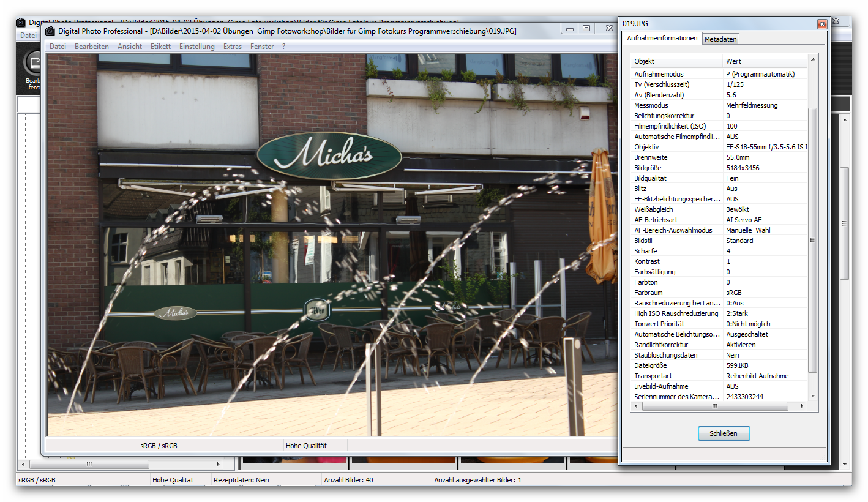Screen dimensions: 868x502
Task: Click the Messmodus row
Action: coord(719,105)
